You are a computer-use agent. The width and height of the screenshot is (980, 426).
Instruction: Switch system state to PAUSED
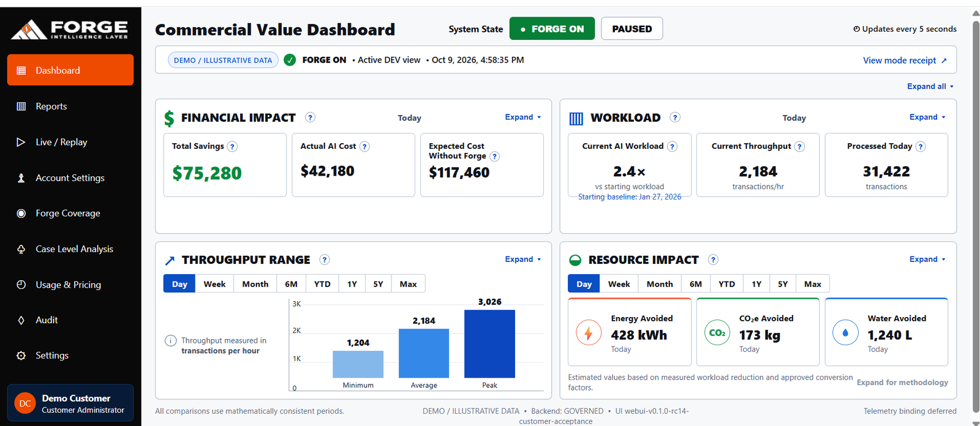[x=632, y=29]
